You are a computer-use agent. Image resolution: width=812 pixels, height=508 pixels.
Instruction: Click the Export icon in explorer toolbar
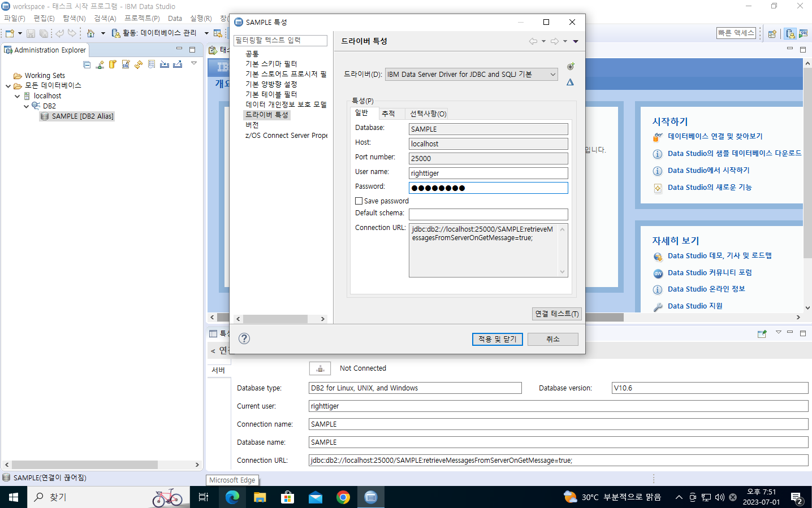[178, 64]
